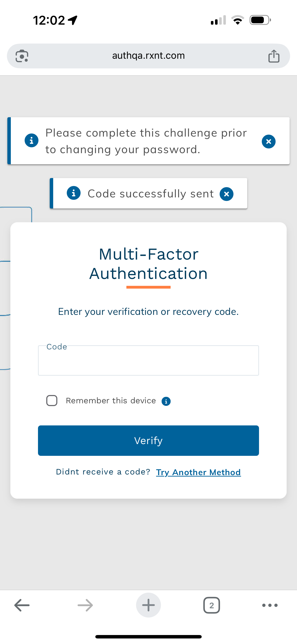The height and width of the screenshot is (644, 297).
Task: Tap info icon in code sent alert
Action: point(74,193)
